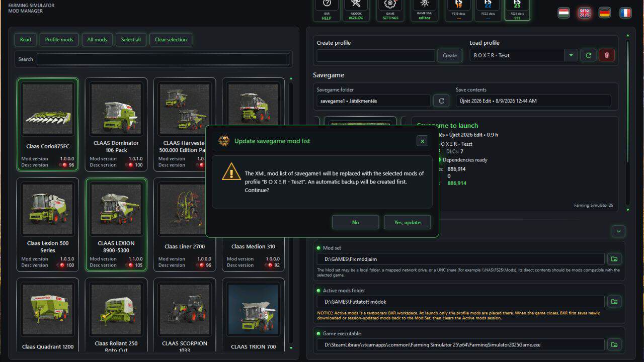Select the Claas Medion 310 mod card

coord(253,224)
